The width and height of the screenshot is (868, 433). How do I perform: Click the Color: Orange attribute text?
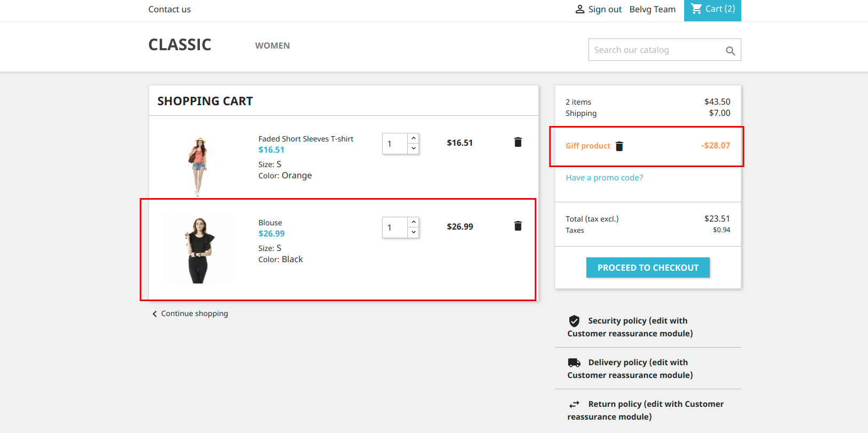[285, 176]
